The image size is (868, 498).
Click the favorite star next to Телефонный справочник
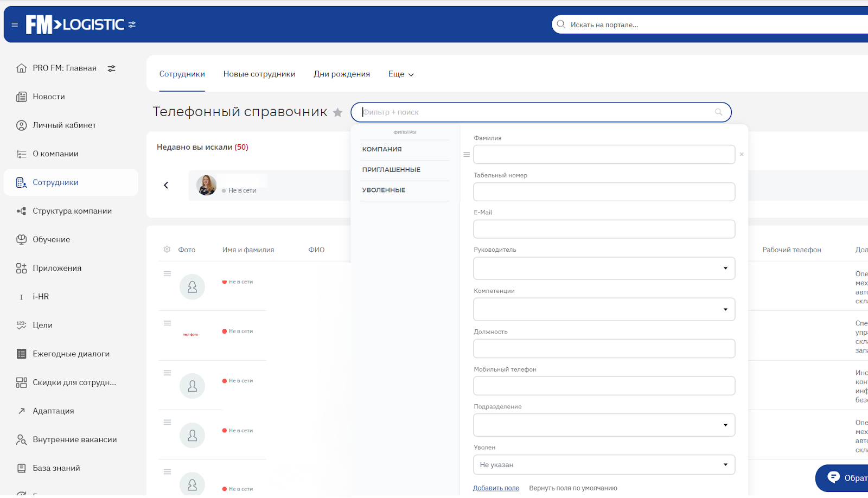337,112
